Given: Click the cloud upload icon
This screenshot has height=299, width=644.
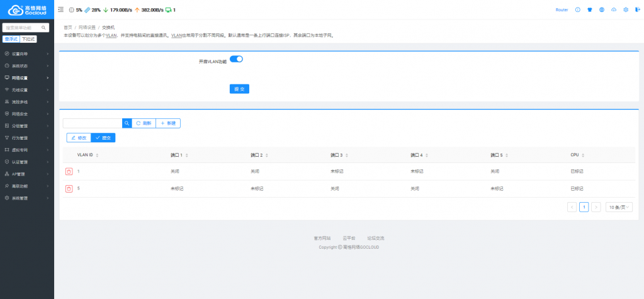Looking at the screenshot, I should pyautogui.click(x=614, y=10).
